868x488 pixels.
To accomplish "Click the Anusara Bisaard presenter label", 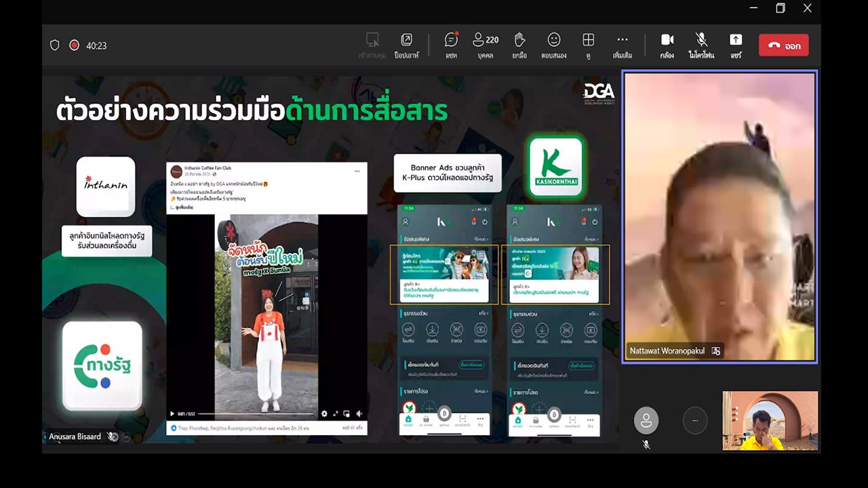I will click(x=75, y=436).
